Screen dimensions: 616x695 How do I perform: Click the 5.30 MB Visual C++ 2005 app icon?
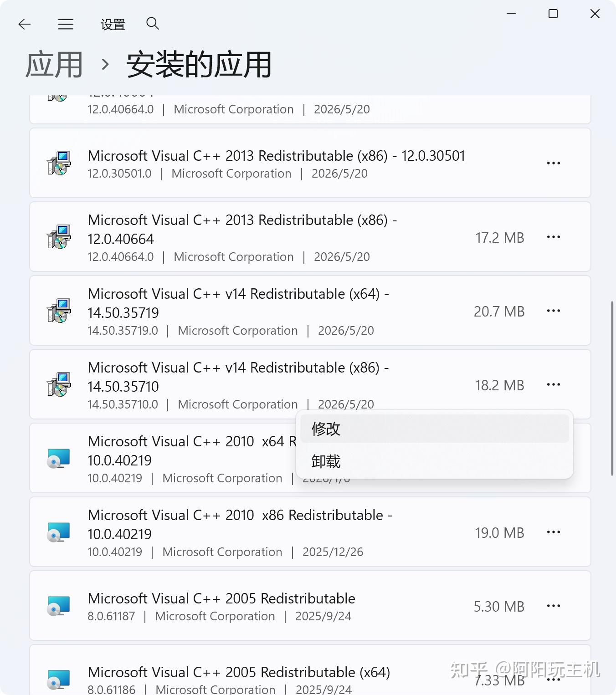pyautogui.click(x=59, y=606)
